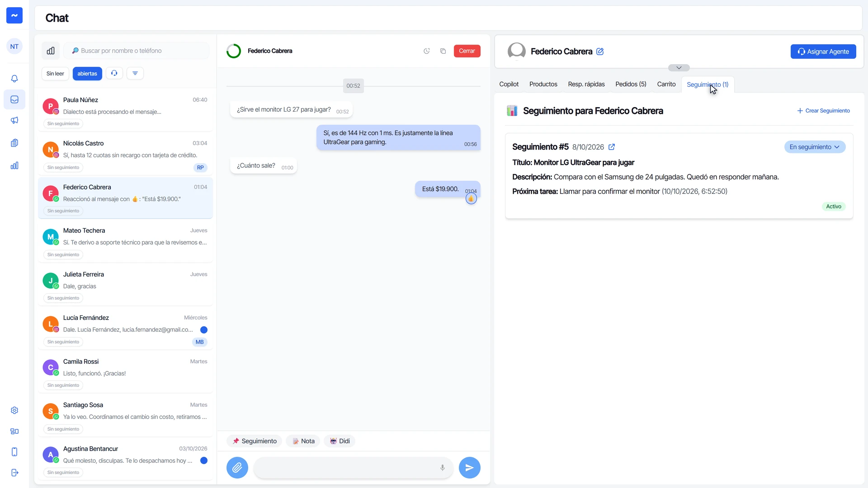This screenshot has width=868, height=488.
Task: Focus the search by name or phone field
Action: point(137,51)
